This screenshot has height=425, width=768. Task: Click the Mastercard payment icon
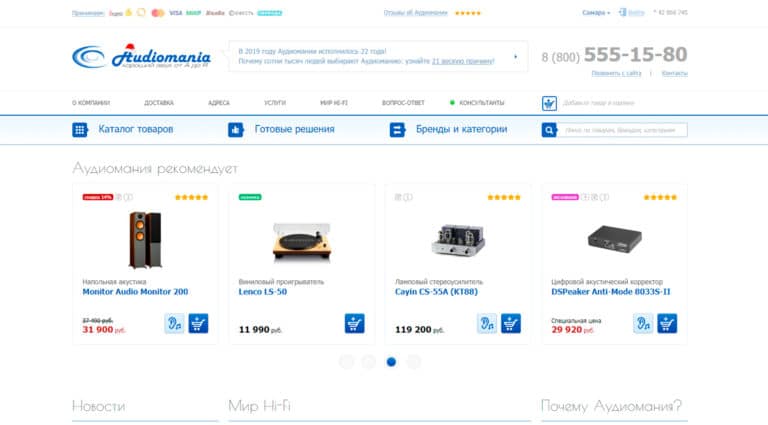tap(158, 13)
